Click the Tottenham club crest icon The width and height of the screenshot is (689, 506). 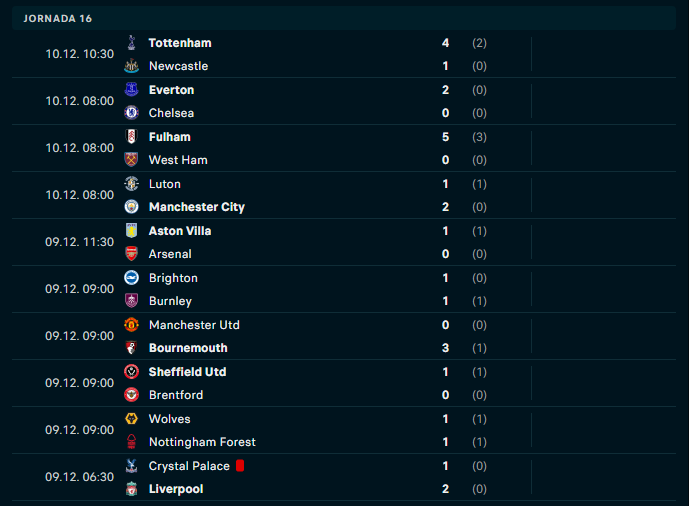(x=131, y=43)
